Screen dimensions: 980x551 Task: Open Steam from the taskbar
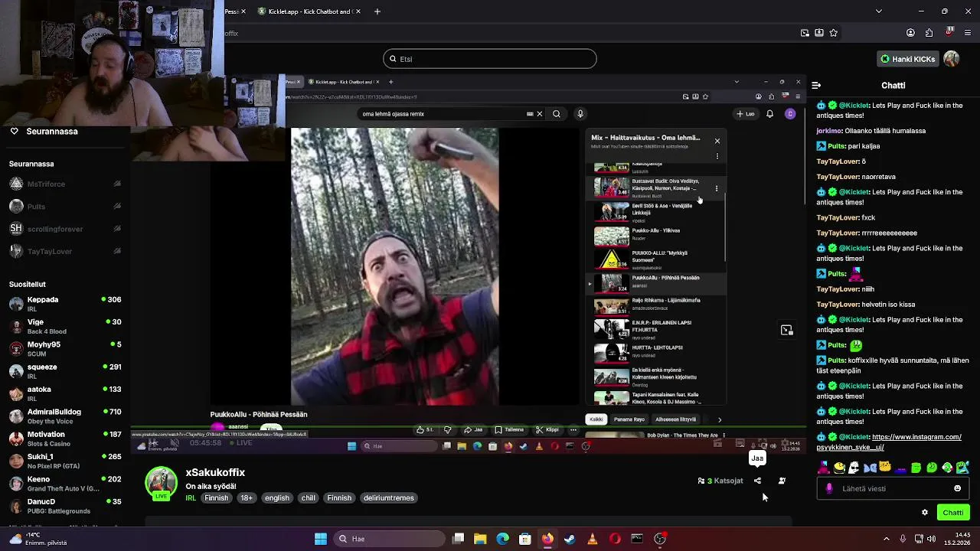click(570, 539)
